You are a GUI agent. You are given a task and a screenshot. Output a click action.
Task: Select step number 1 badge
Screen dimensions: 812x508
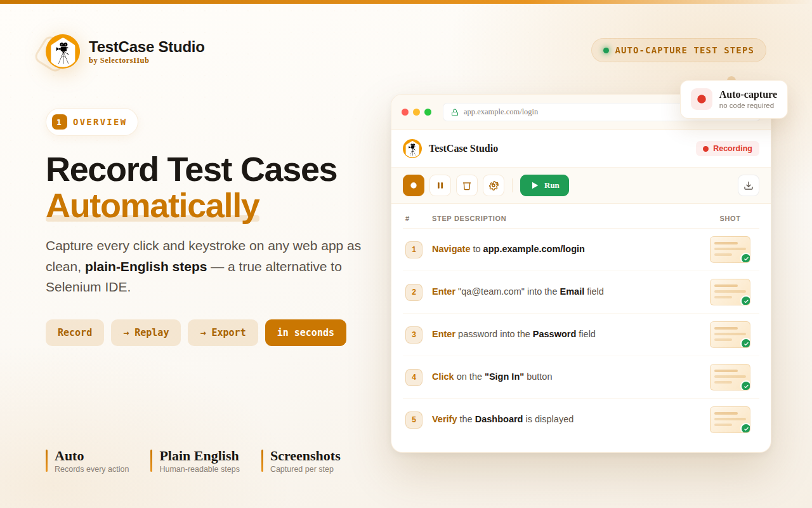click(414, 250)
